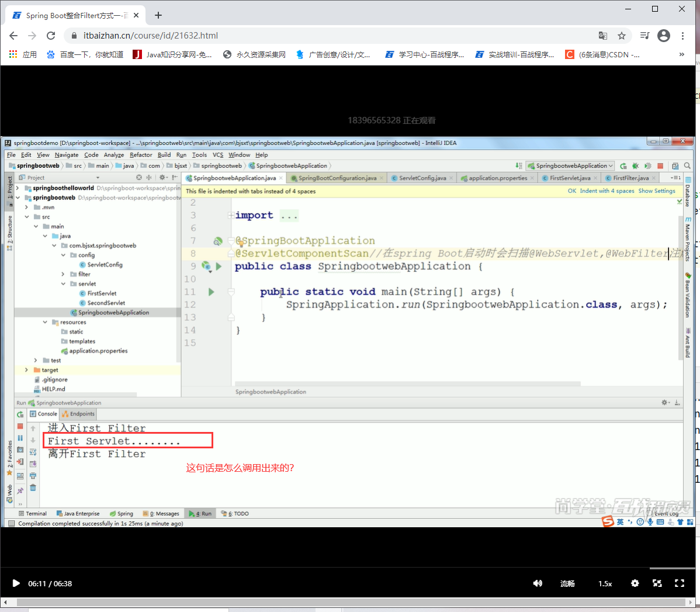Expand the filter package
Screen dimensions: 700x612
coord(63,274)
